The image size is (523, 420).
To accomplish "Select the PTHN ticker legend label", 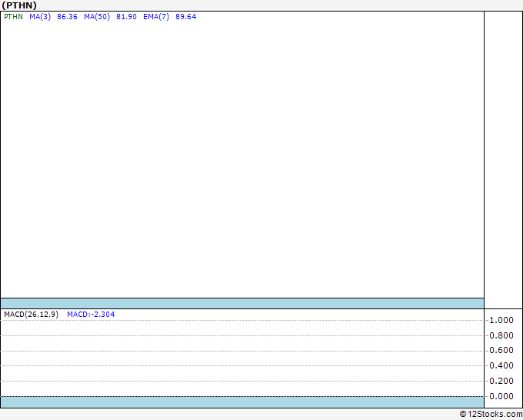I will tap(13, 17).
